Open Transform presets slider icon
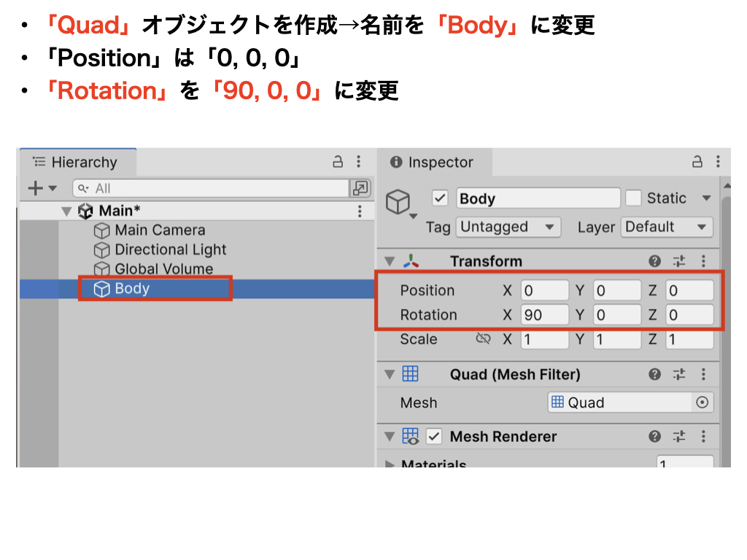This screenshot has width=747, height=560. tap(679, 261)
